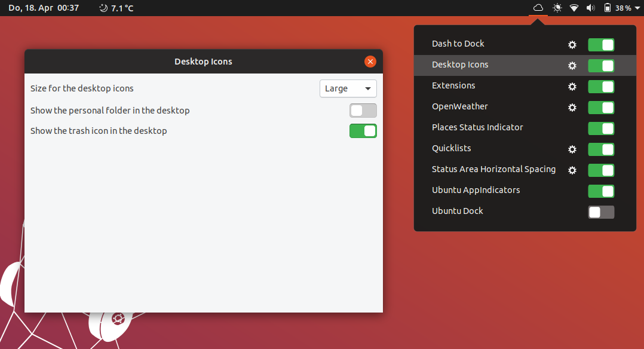Select the Ubuntu AppIndicators menu entry

[476, 190]
